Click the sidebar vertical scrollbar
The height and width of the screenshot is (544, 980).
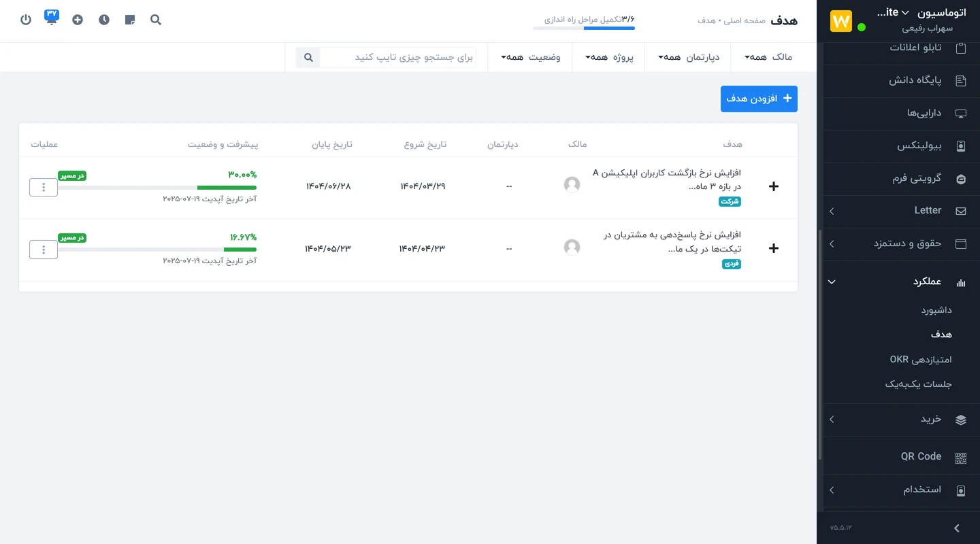pos(820,343)
